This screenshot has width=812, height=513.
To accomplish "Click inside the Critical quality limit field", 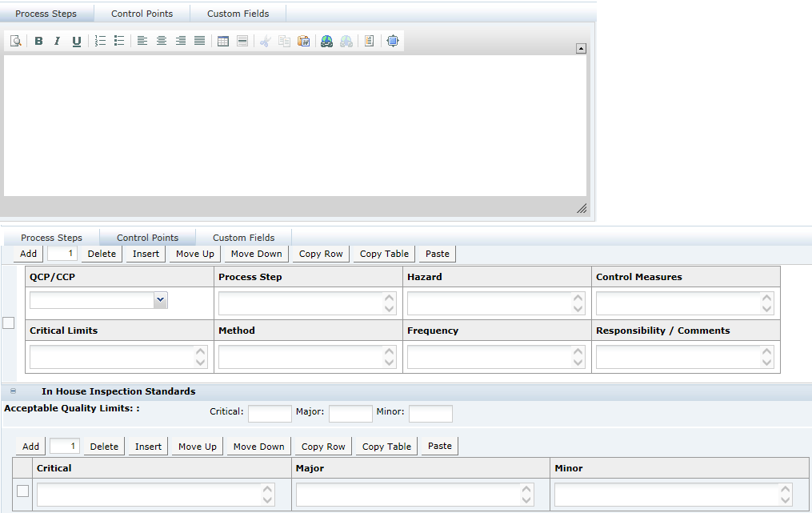I will (x=270, y=413).
